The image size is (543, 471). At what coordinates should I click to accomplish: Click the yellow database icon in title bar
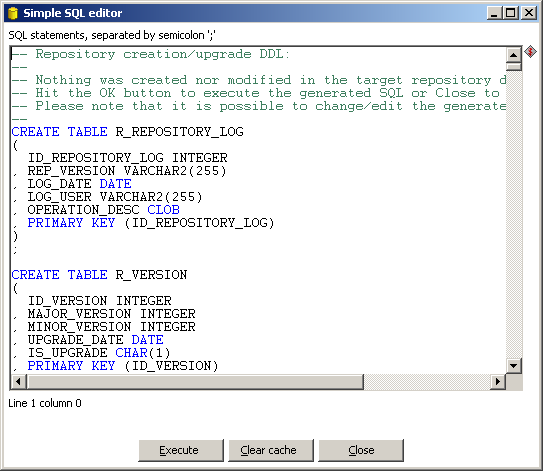tap(13, 14)
